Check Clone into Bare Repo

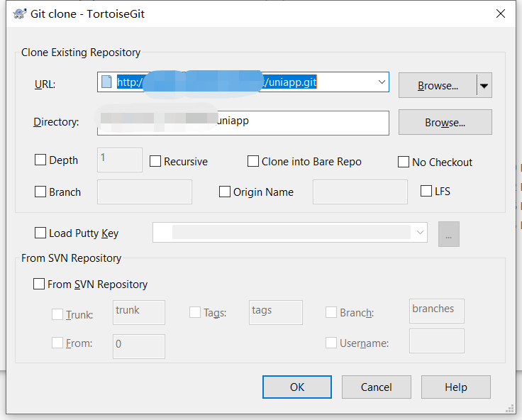(253, 161)
